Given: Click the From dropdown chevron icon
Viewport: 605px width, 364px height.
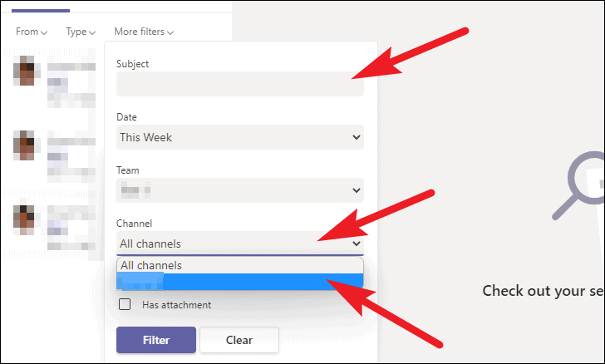Looking at the screenshot, I should (44, 32).
